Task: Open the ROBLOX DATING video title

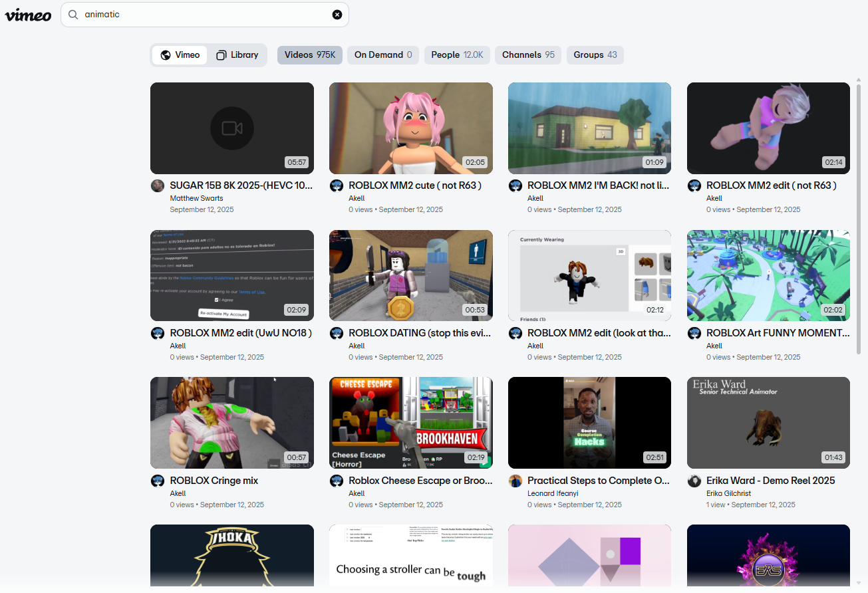Action: click(x=420, y=333)
